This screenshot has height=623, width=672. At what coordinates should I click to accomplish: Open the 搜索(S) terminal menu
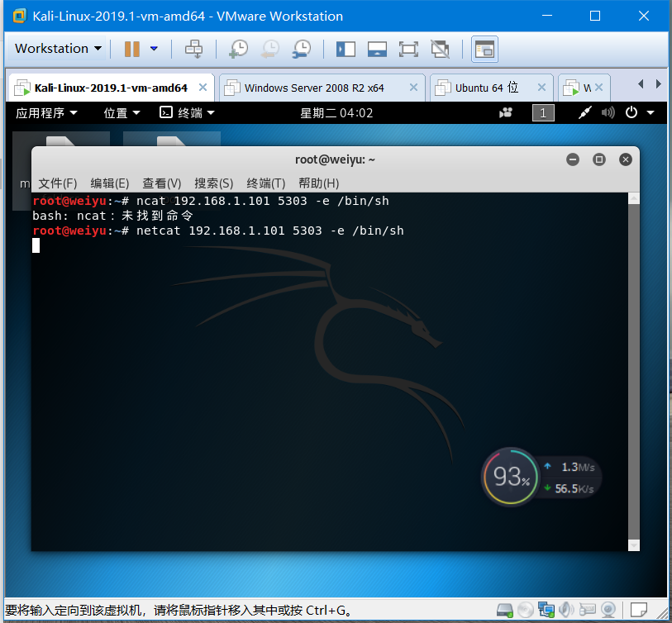[214, 183]
